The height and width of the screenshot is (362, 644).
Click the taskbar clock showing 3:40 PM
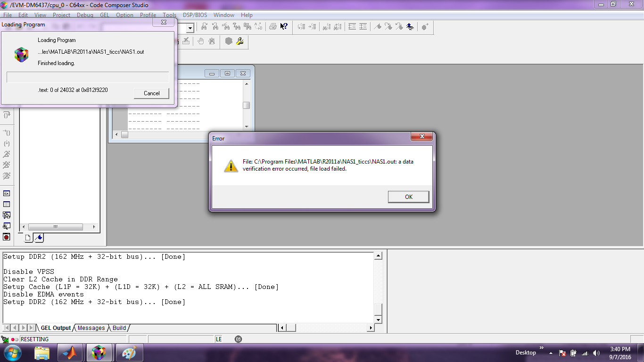tap(619, 353)
